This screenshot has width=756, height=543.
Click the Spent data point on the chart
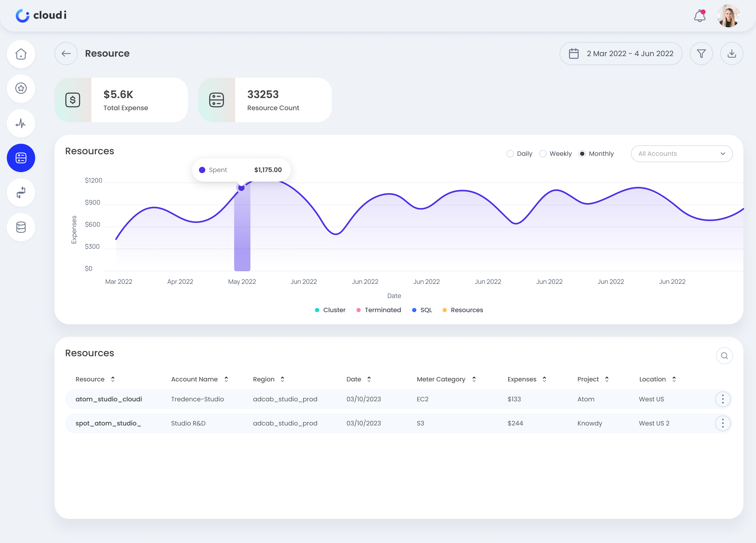pyautogui.click(x=241, y=188)
